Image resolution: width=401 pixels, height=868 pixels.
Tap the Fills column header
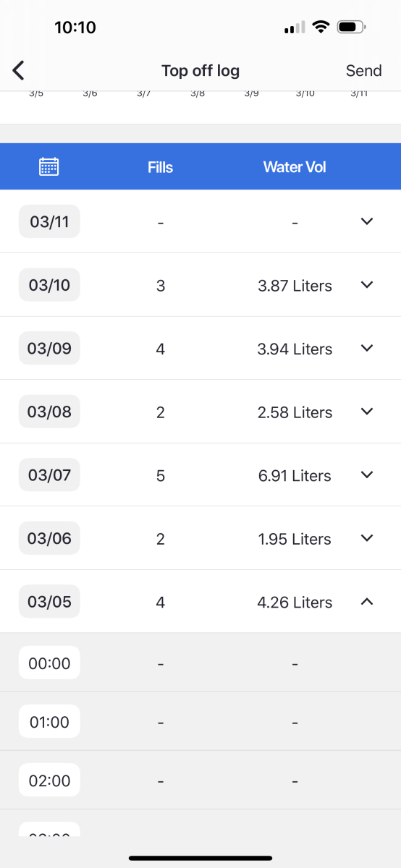(160, 167)
